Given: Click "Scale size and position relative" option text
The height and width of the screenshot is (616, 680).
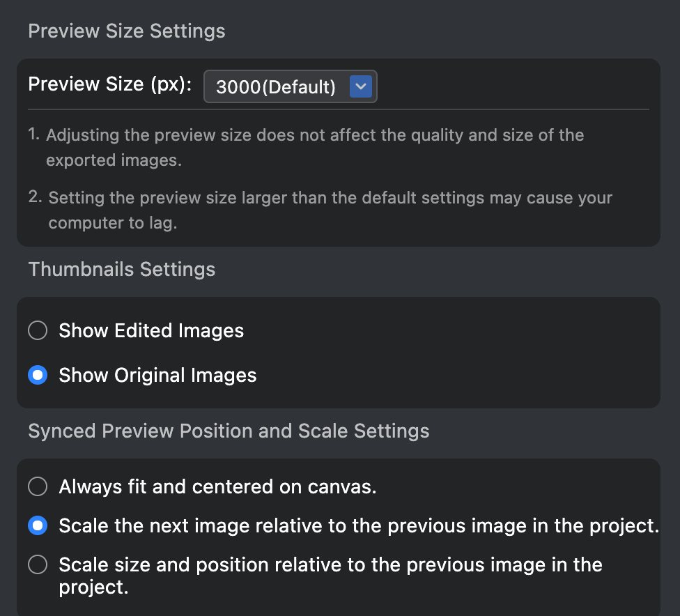Looking at the screenshot, I should [330, 564].
